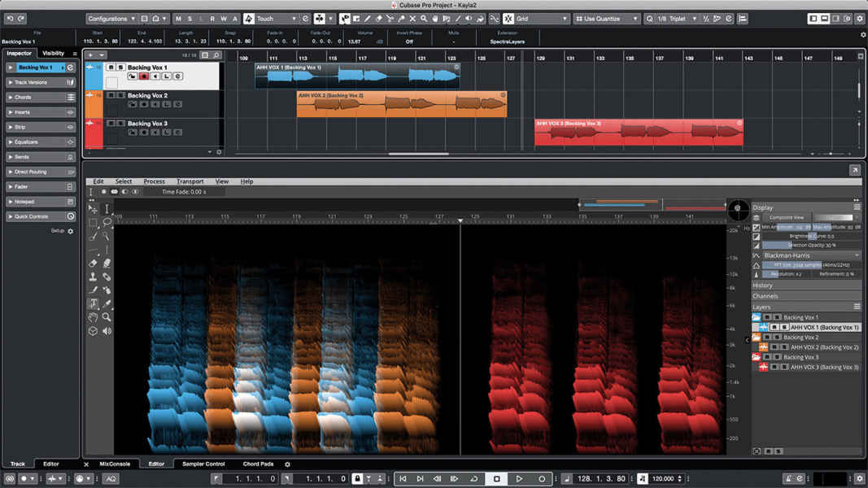The width and height of the screenshot is (868, 488).
Task: Select the Zoom tool in the spectral toolbar
Action: click(x=107, y=316)
